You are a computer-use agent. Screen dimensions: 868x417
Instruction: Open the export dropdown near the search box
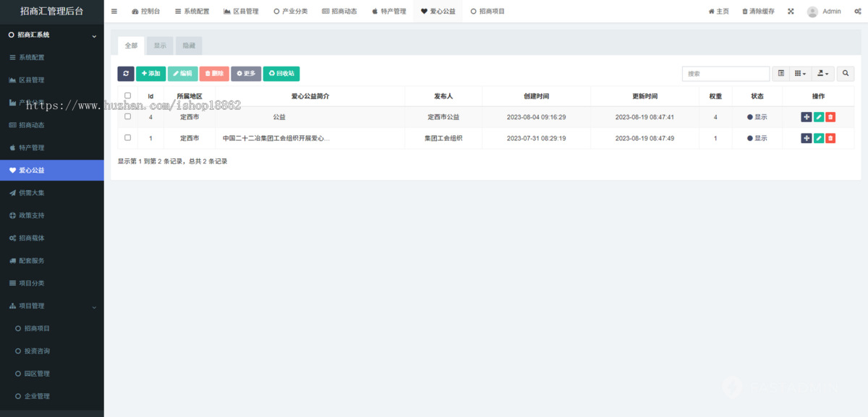pos(822,73)
